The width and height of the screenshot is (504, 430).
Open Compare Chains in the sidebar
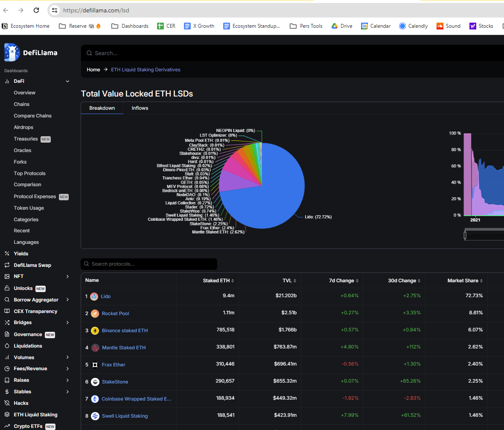click(32, 116)
